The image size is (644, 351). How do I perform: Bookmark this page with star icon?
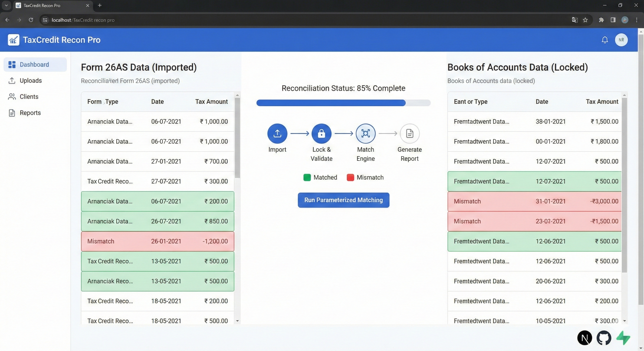(585, 20)
